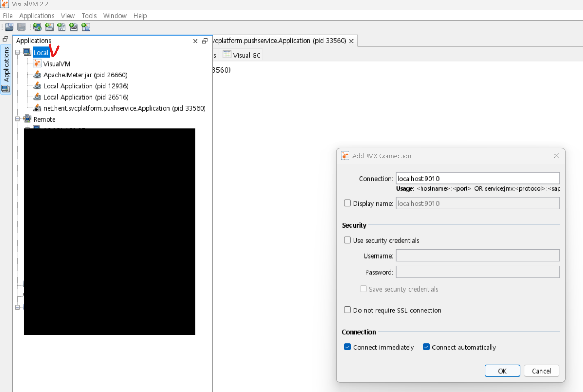Click the Password field
Viewport: 583px width, 392px height.
pos(478,272)
